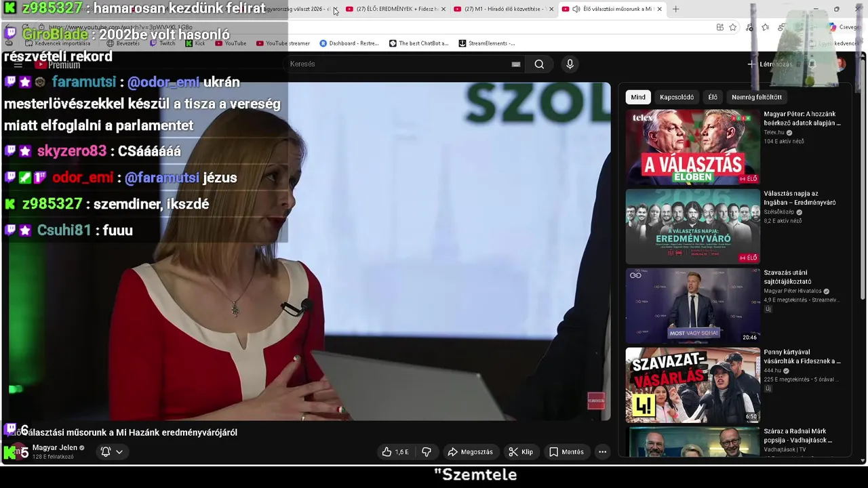Start voice search with the microphone icon

pos(570,64)
